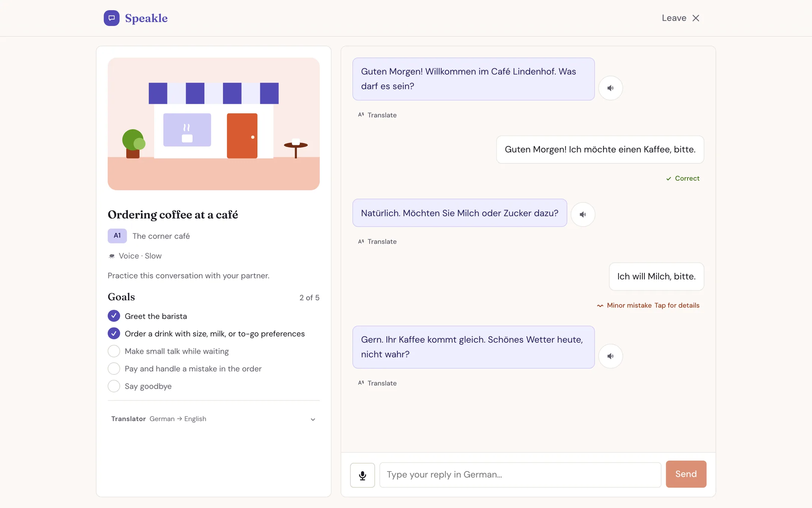Play audio for 'Gern. Ihr Kaffee kommt' message
Screen dimensions: 812x508
pyautogui.click(x=611, y=356)
